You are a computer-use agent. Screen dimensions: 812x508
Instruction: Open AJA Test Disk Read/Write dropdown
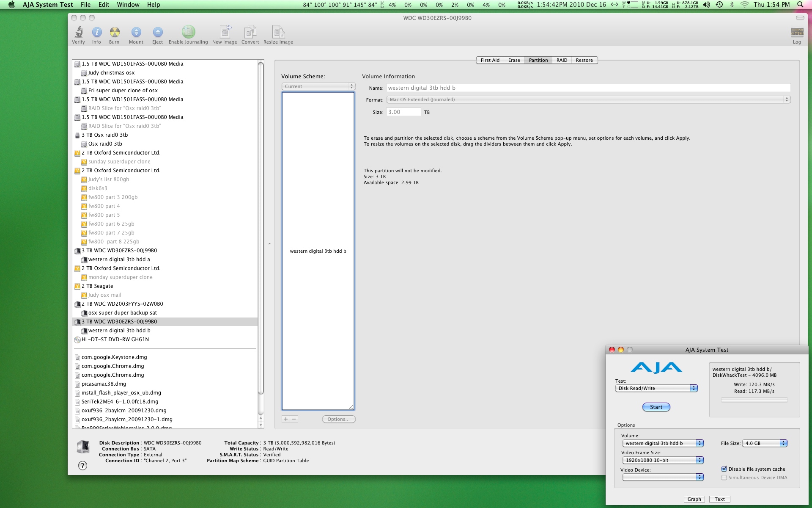point(656,388)
